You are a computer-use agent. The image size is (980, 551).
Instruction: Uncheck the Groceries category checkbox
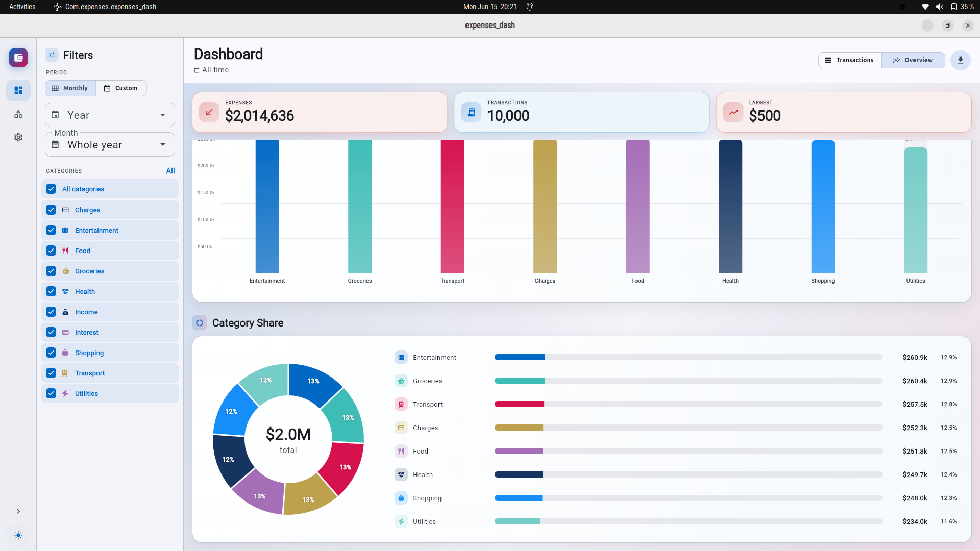click(x=51, y=271)
